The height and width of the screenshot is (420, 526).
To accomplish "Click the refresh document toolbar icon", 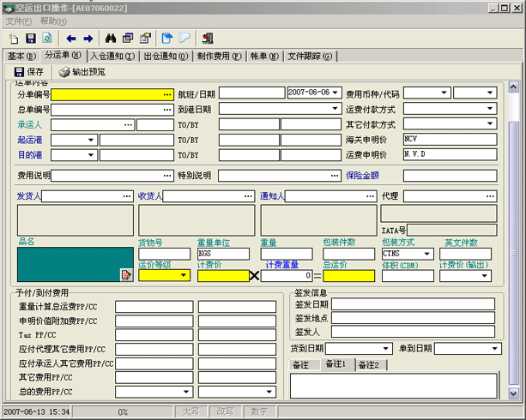I will [x=47, y=39].
